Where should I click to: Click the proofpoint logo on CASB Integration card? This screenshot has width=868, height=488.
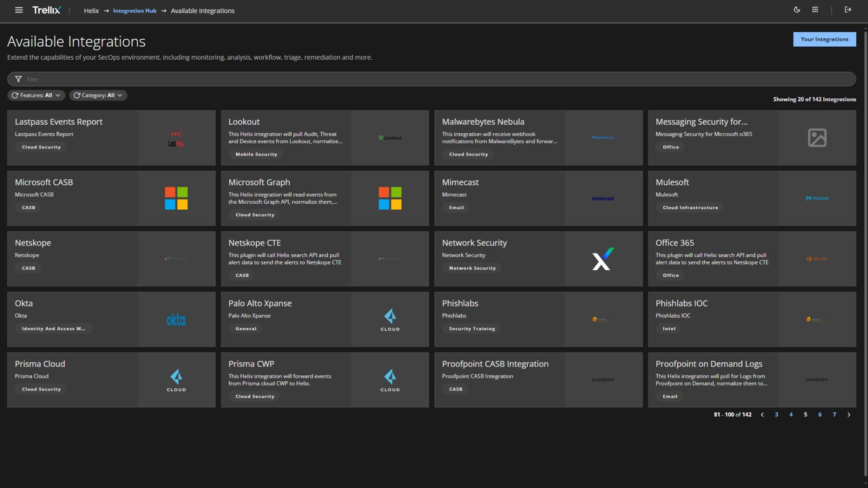pyautogui.click(x=603, y=380)
